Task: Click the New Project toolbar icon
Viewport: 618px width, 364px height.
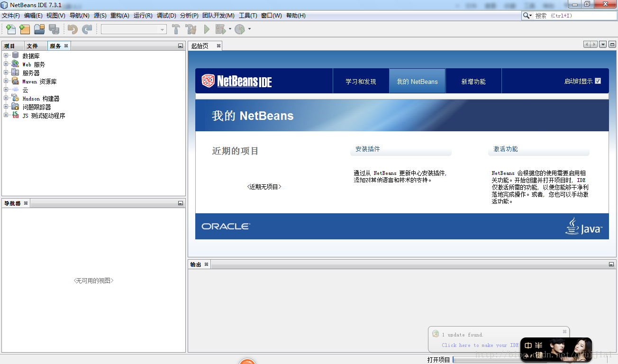Action: pyautogui.click(x=25, y=29)
